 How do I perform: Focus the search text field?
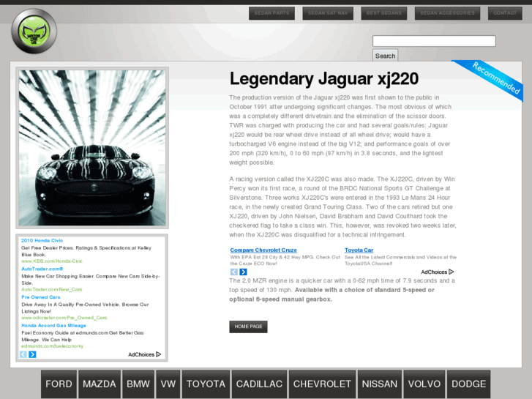coord(434,41)
